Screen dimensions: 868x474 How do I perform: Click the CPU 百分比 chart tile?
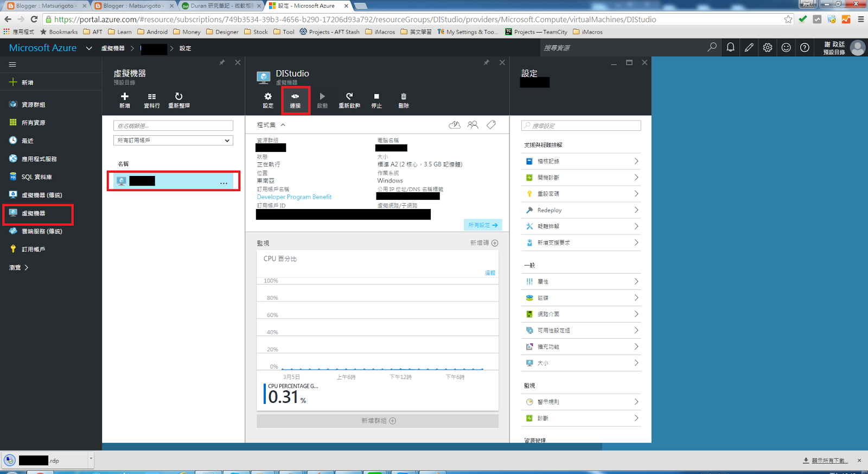(378, 330)
